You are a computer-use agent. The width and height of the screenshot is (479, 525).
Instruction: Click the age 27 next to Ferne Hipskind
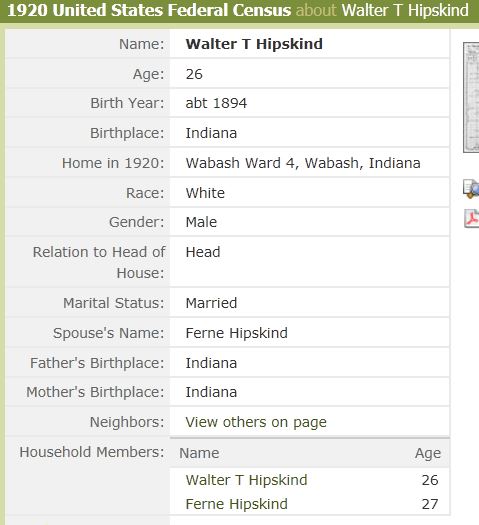tap(430, 504)
